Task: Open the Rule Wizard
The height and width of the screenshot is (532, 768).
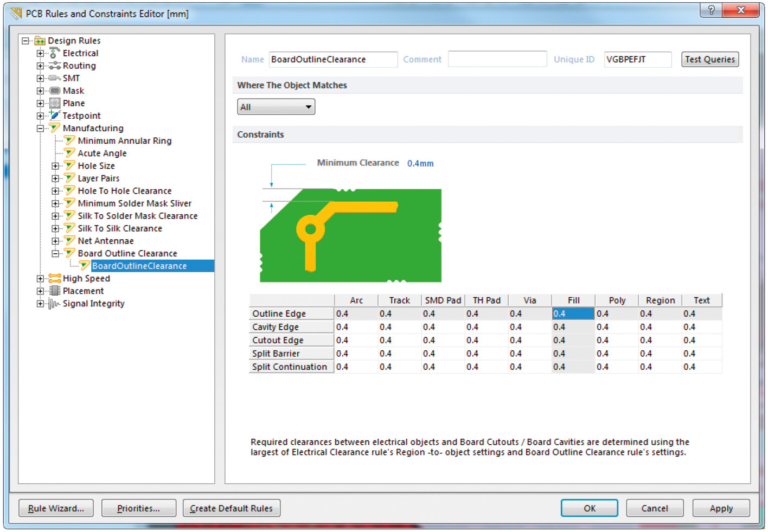Action: pyautogui.click(x=56, y=508)
